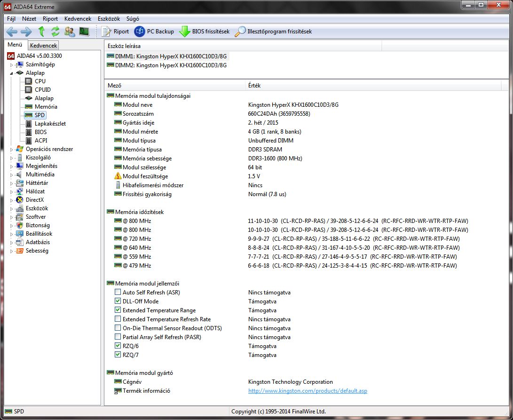Open the Riport toolbar button

(115, 32)
